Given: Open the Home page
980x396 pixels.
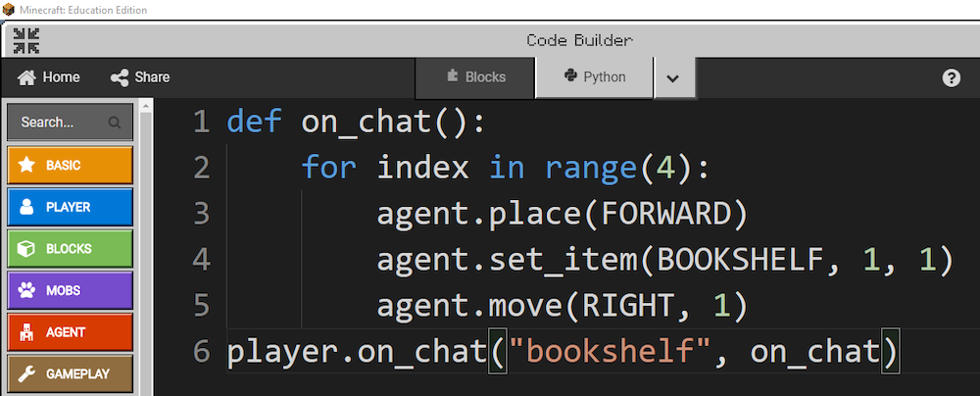Looking at the screenshot, I should point(49,77).
